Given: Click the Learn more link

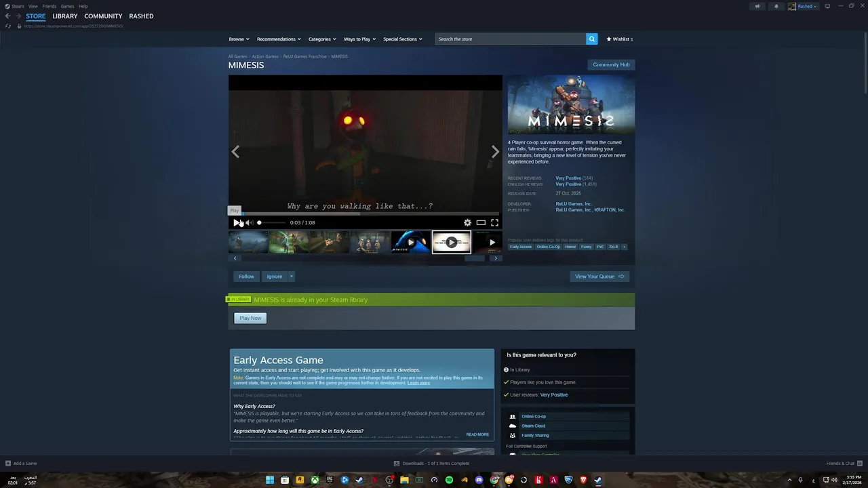Looking at the screenshot, I should [418, 383].
